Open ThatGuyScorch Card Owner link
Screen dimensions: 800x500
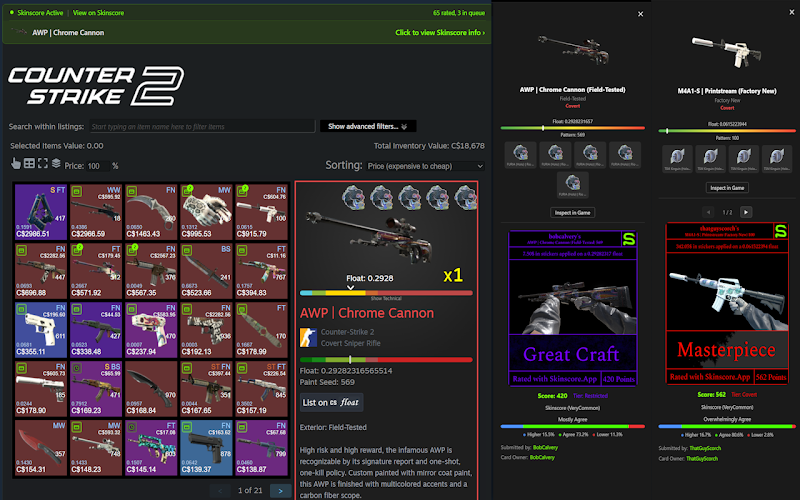coord(702,458)
